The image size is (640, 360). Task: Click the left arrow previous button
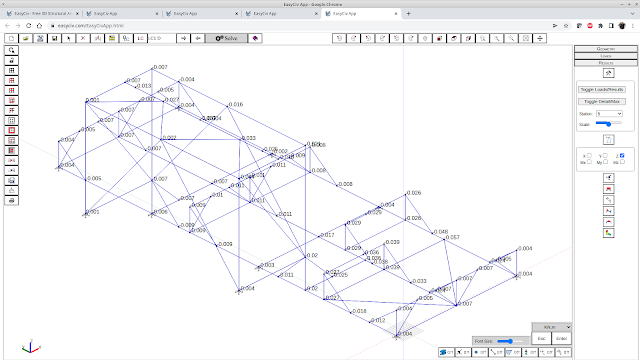coord(198,38)
